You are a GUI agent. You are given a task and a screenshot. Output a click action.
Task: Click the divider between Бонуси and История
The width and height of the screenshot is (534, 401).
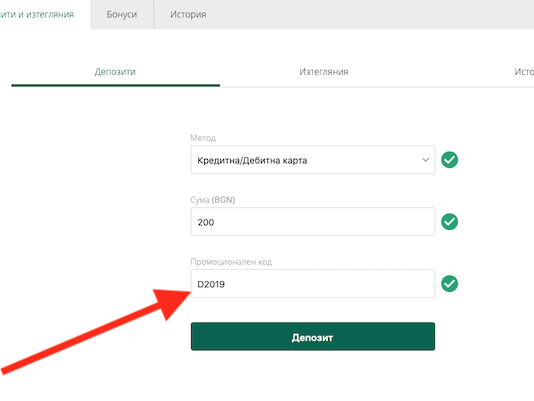click(154, 14)
